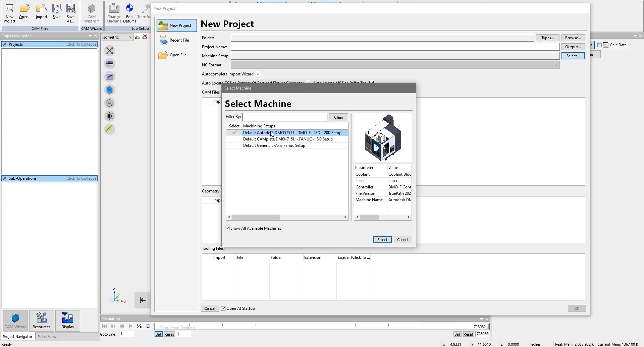Click the Select button to confirm machine
This screenshot has width=644, height=347.
[x=382, y=240]
